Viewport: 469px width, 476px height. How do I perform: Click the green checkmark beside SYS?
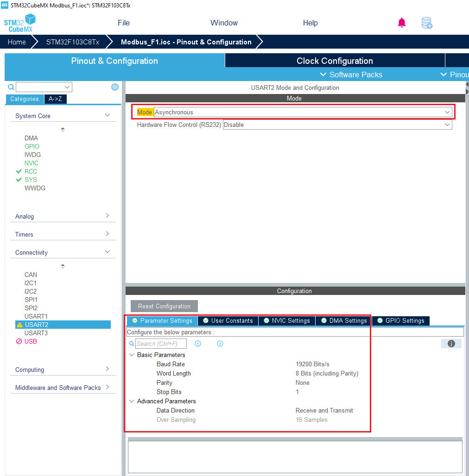[x=19, y=180]
